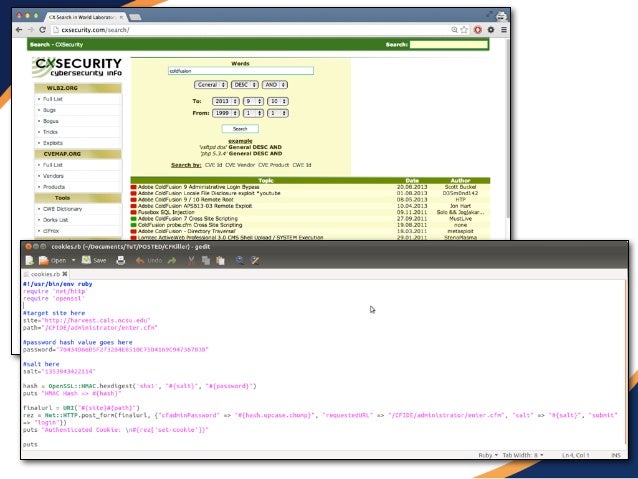The height and width of the screenshot is (479, 638).
Task: Open Adobe ColdFusion 7 Cross Site Scripting
Action: coord(188,219)
